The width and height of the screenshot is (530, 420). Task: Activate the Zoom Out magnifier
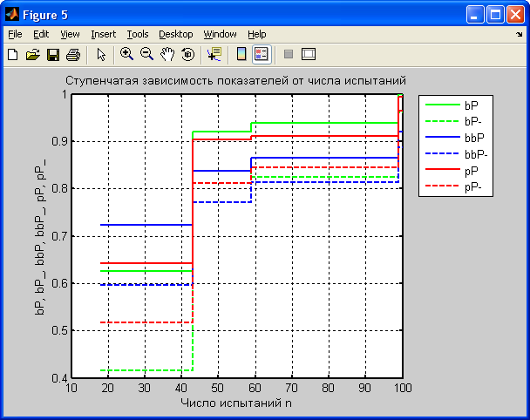click(x=147, y=54)
